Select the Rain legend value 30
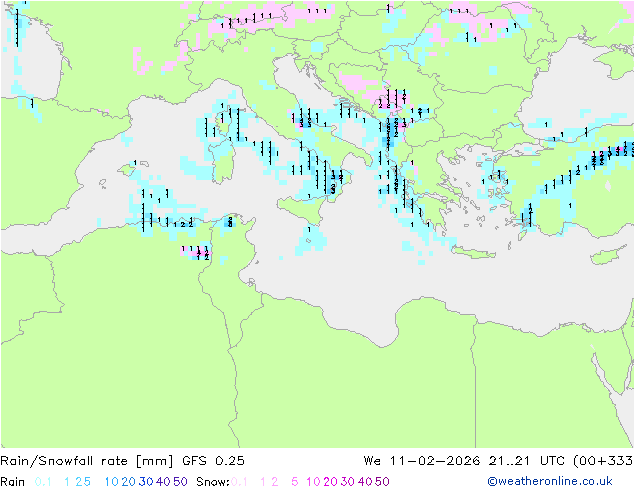 (x=146, y=482)
